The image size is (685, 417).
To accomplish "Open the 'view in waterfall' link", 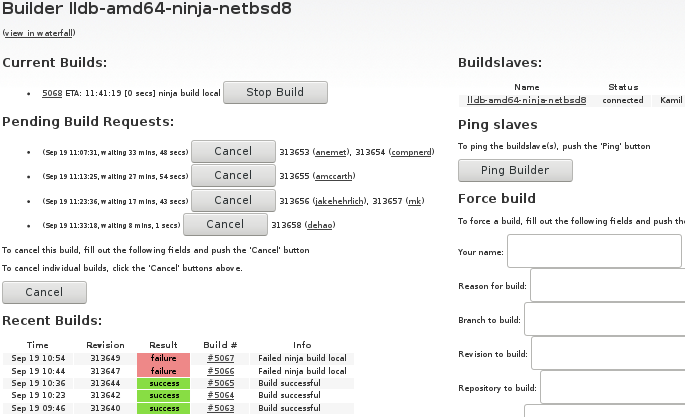I will (39, 33).
